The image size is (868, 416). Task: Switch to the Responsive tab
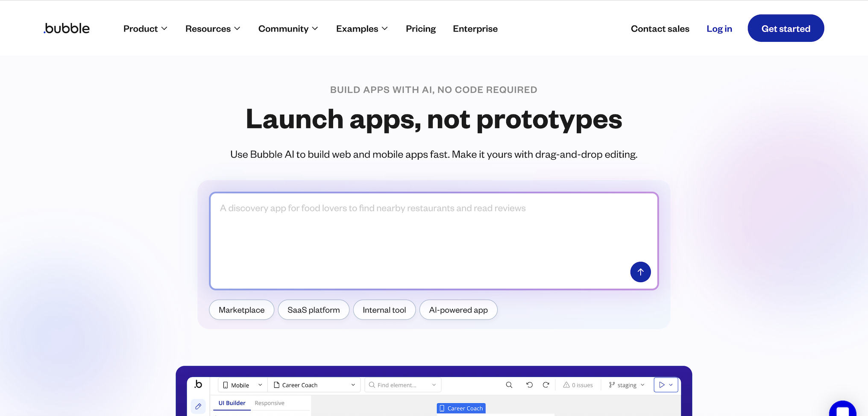coord(270,403)
